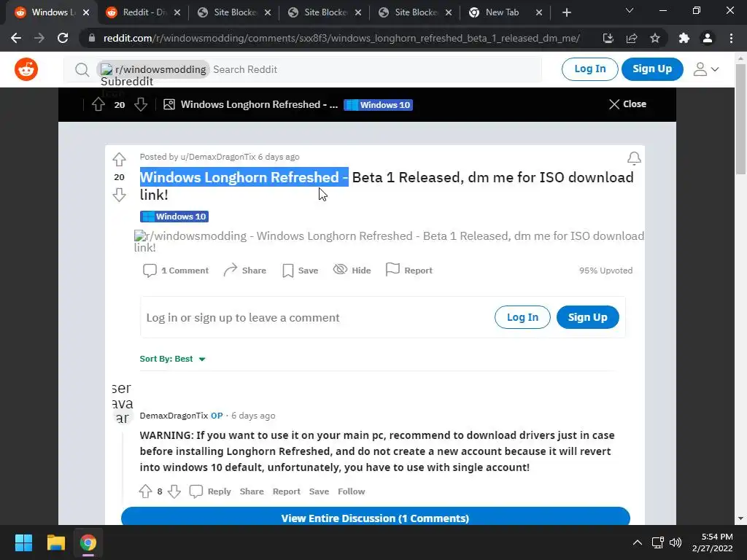This screenshot has width=747, height=560.
Task: Switch to the third Site Blocker tab
Action: point(414,12)
